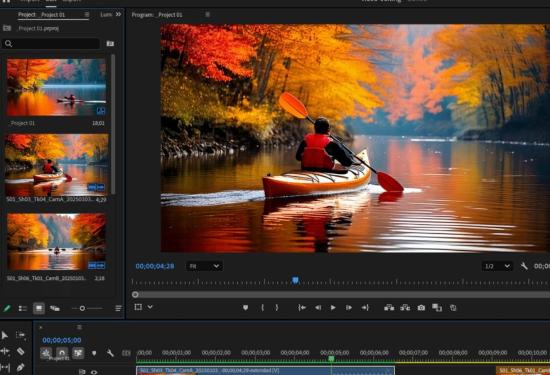Image resolution: width=550 pixels, height=375 pixels.
Task: Select the Project: _Project 01 tab
Action: point(41,15)
